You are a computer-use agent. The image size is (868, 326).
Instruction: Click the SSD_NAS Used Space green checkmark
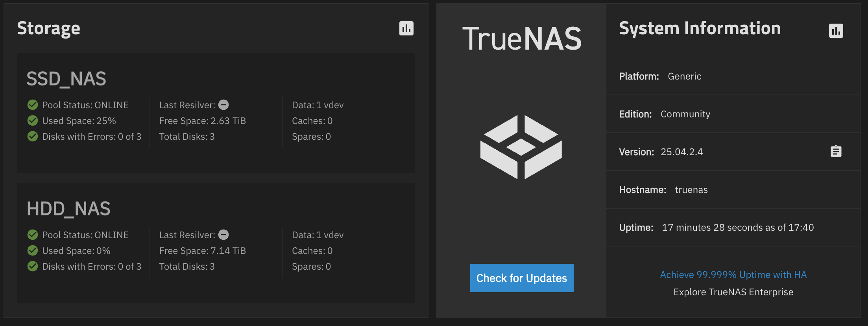(33, 121)
